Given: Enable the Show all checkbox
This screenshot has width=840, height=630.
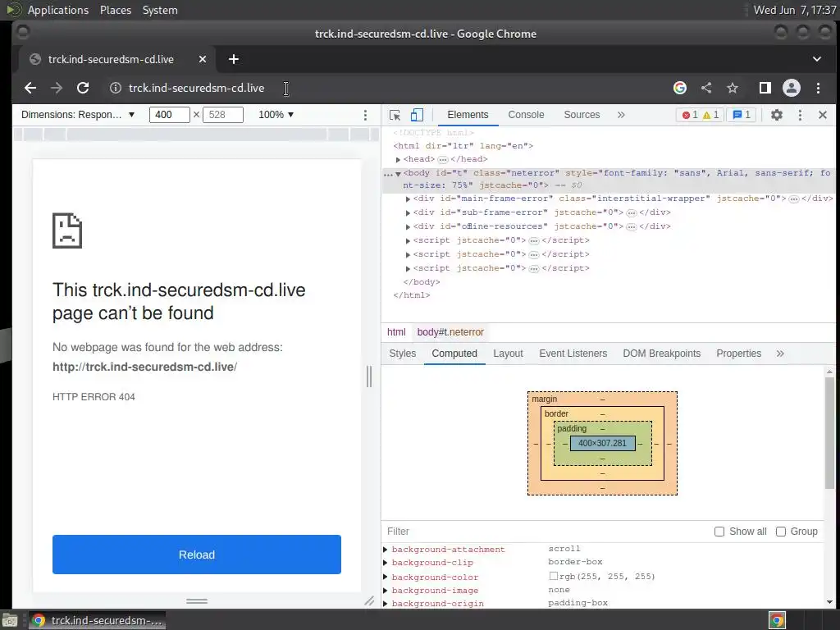Looking at the screenshot, I should click(x=719, y=532).
